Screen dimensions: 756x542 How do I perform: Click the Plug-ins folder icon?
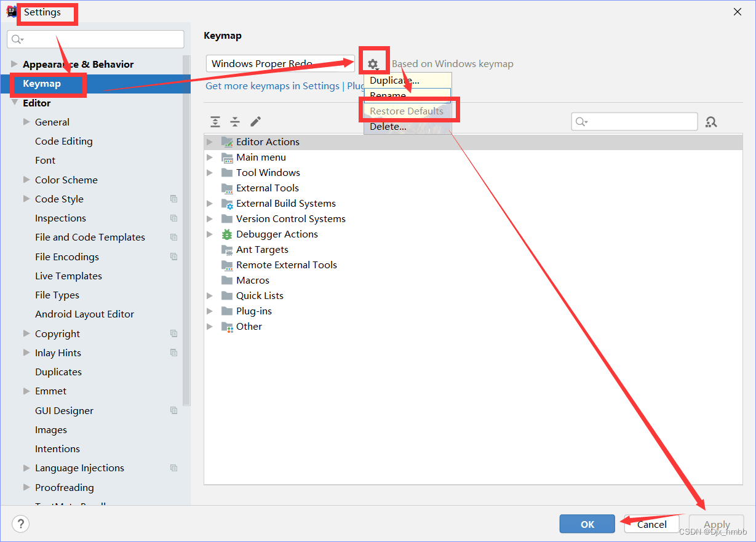[x=227, y=311]
